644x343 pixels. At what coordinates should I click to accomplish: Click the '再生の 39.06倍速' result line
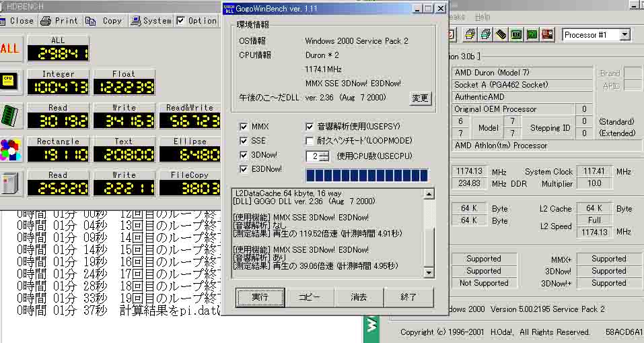point(316,266)
